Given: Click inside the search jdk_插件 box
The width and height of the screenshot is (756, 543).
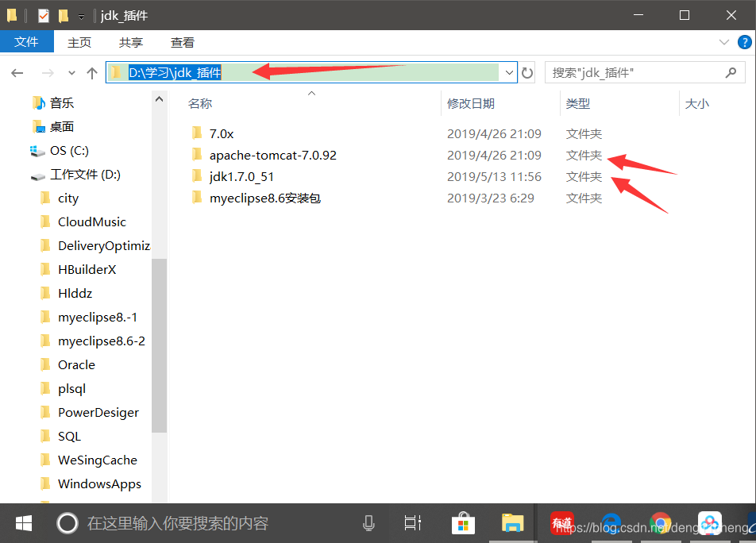Looking at the screenshot, I should pyautogui.click(x=635, y=71).
